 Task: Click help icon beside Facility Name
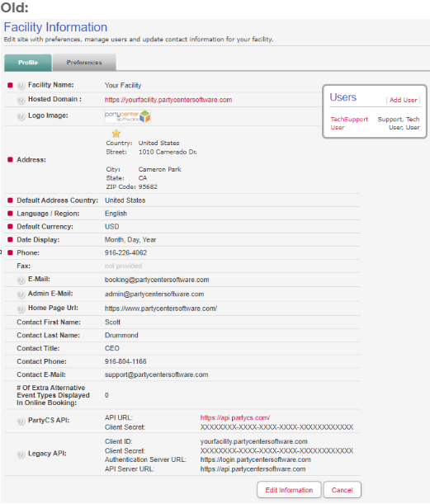point(21,86)
